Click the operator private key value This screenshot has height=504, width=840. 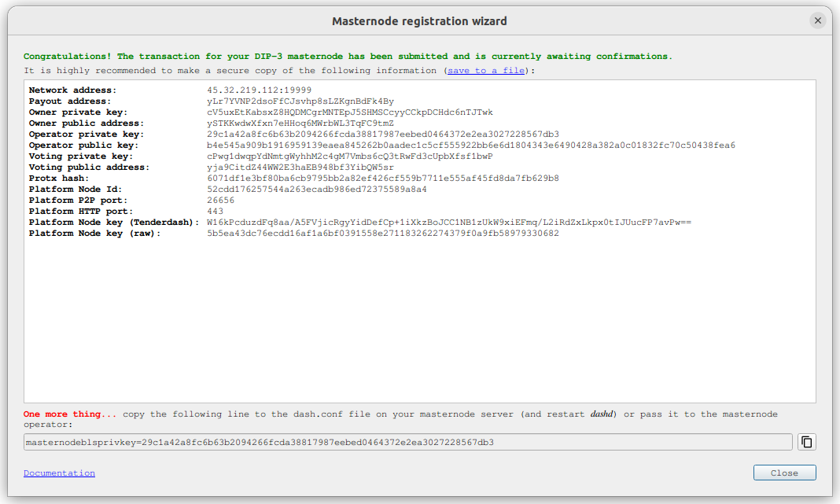pyautogui.click(x=383, y=134)
